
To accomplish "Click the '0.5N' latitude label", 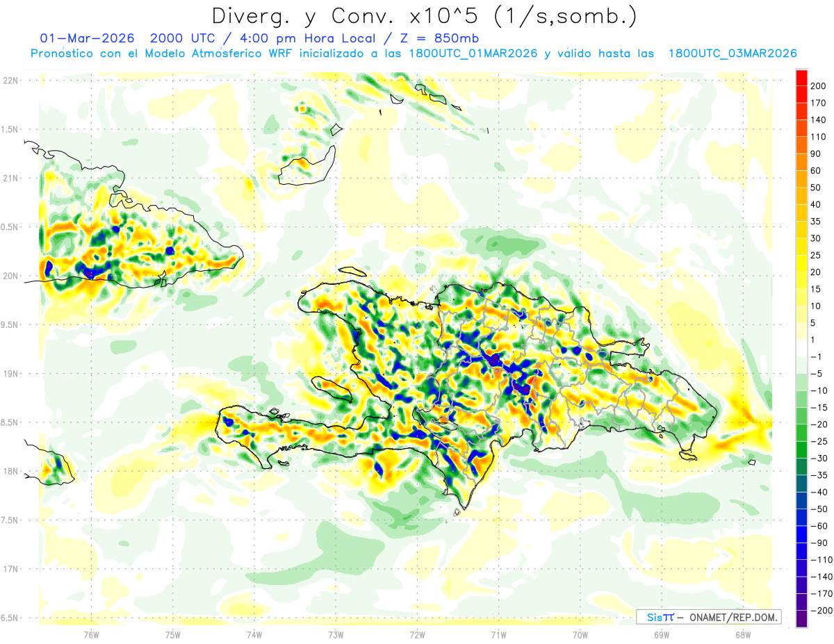I will click(10, 227).
